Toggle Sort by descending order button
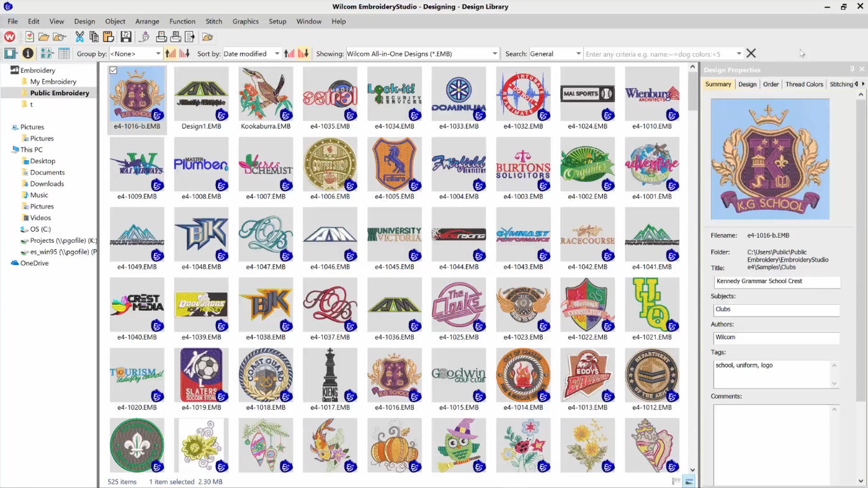The width and height of the screenshot is (868, 488). (x=303, y=54)
